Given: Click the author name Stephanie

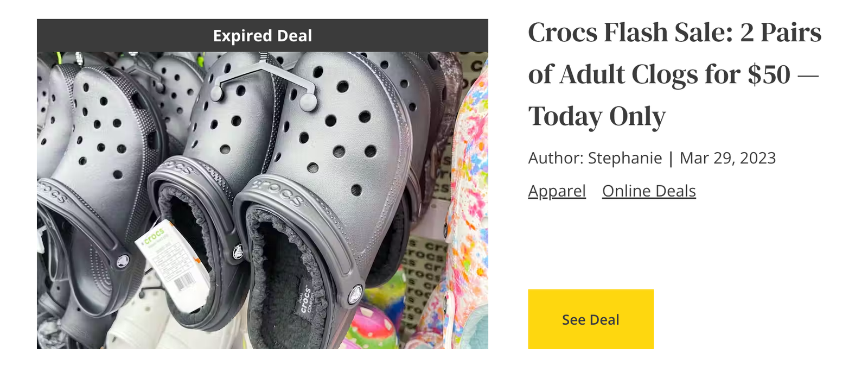Looking at the screenshot, I should click(625, 158).
